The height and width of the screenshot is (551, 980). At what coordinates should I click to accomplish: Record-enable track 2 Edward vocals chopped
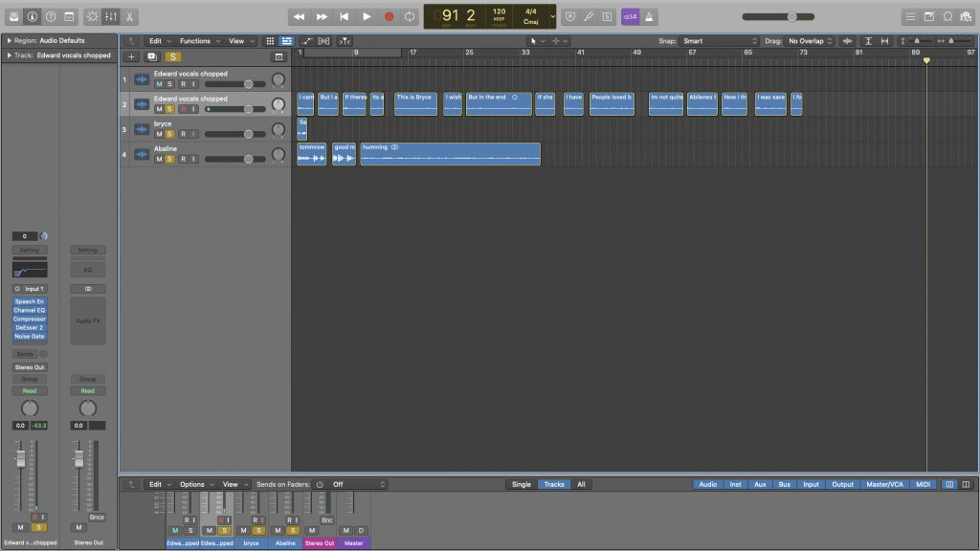(x=183, y=109)
